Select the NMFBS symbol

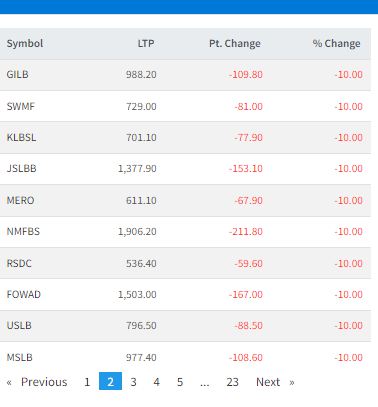(x=23, y=231)
